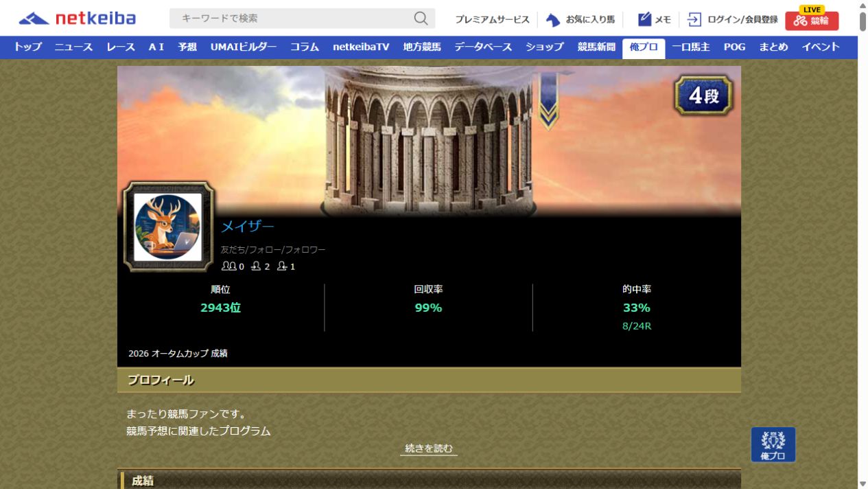868x489 pixels.
Task: Open the LIVE 競輪 button
Action: point(812,18)
